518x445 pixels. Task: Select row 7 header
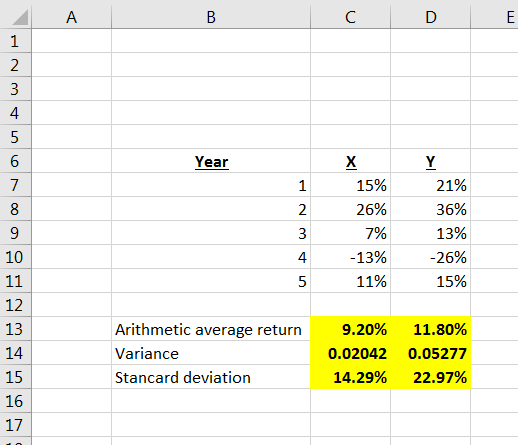point(15,185)
